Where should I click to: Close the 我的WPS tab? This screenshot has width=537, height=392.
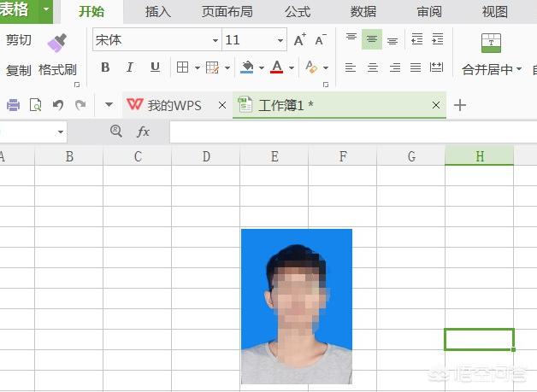222,105
